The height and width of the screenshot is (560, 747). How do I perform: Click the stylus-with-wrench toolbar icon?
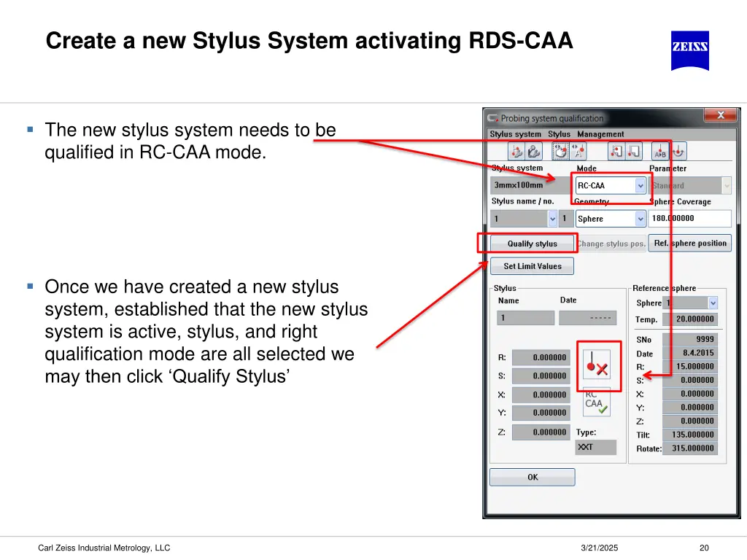pyautogui.click(x=516, y=151)
